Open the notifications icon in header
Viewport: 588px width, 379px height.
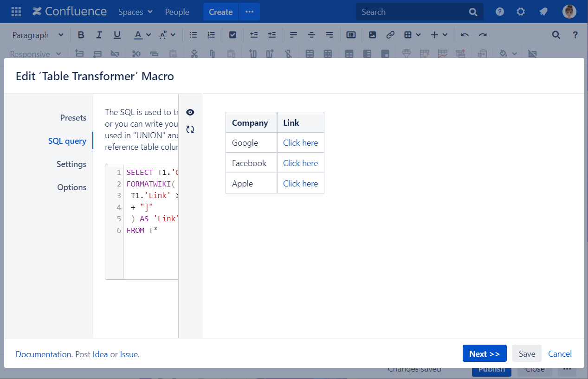point(543,12)
